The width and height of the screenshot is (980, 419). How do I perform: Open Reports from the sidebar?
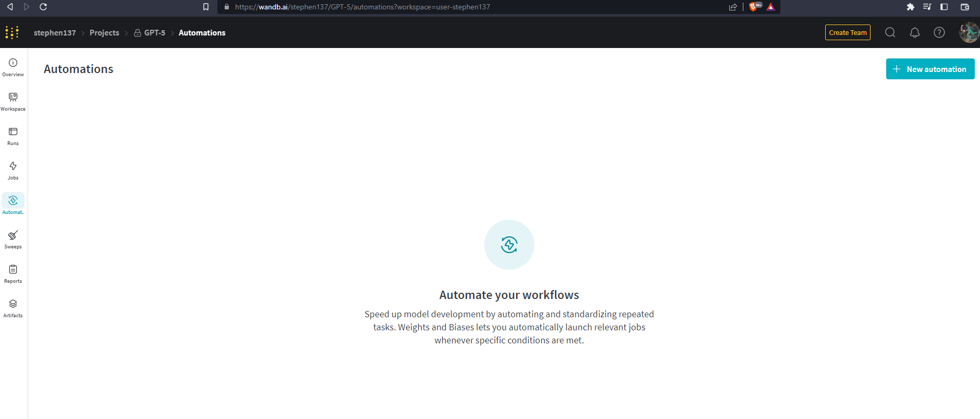coord(13,274)
